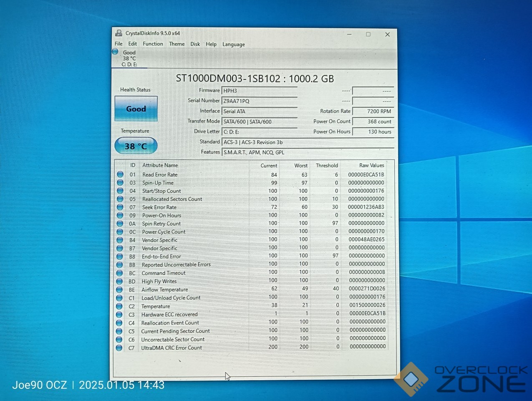Click the status orb for Read Error Rate
Screen dimensions: 532x401
120,174
